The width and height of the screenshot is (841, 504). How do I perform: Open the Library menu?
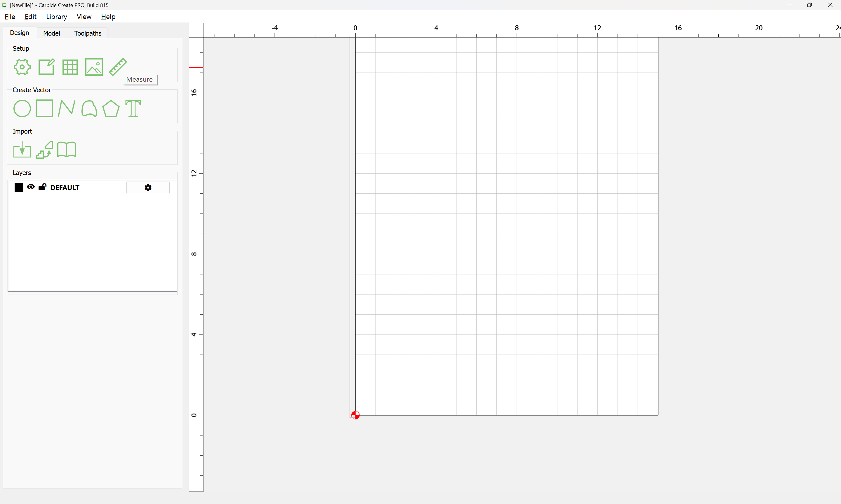pyautogui.click(x=56, y=17)
